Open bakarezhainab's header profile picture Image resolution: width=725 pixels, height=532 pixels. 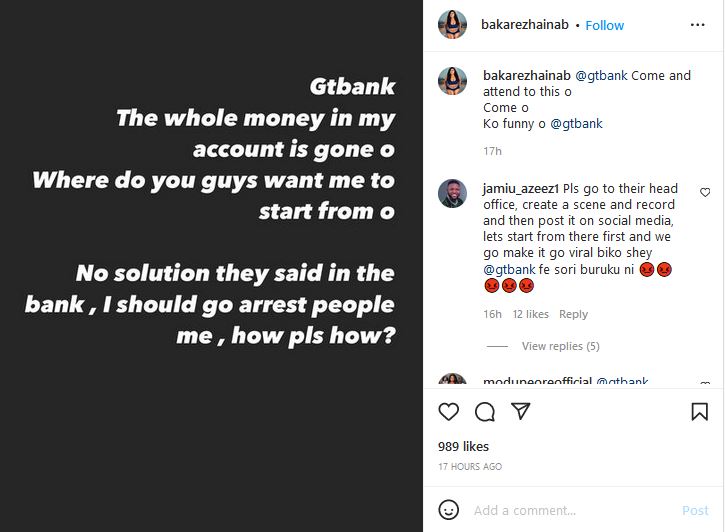(x=453, y=25)
